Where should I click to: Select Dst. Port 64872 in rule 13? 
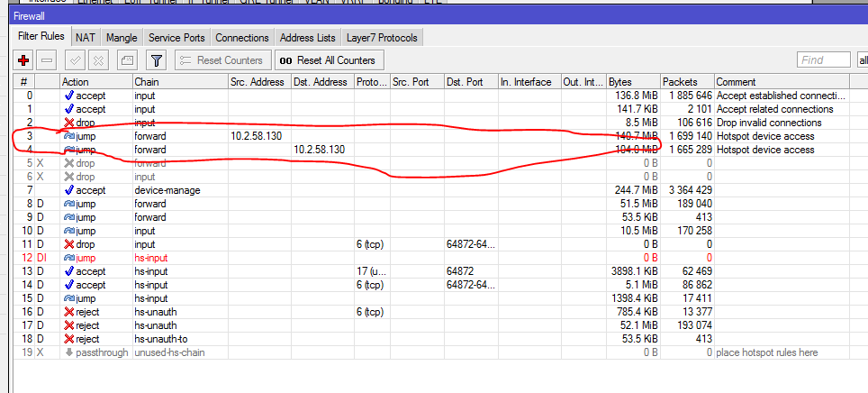click(x=460, y=271)
